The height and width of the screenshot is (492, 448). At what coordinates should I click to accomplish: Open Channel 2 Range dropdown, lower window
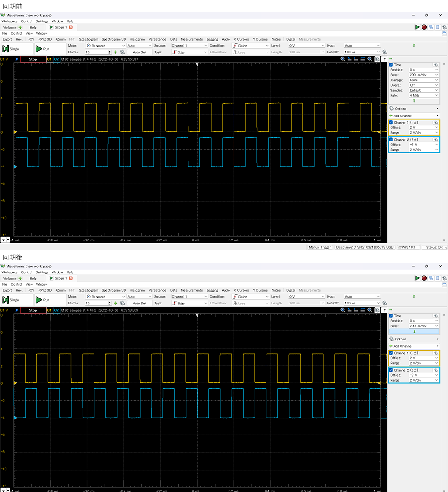tap(423, 380)
